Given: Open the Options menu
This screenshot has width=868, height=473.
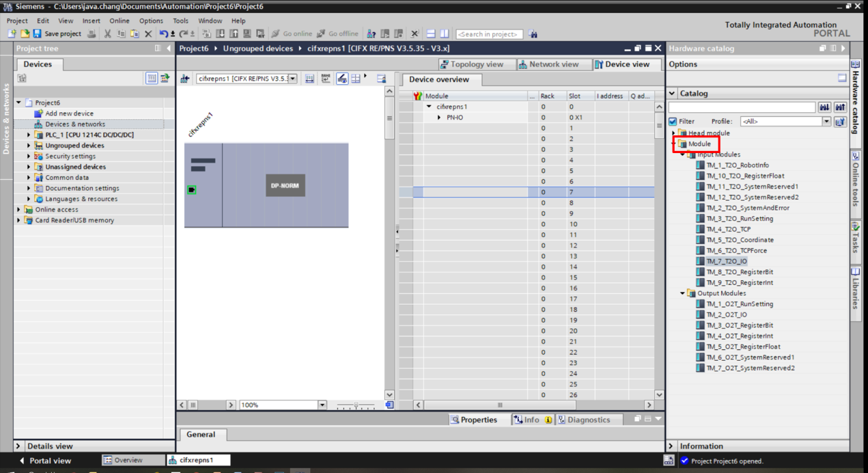Looking at the screenshot, I should click(x=151, y=21).
